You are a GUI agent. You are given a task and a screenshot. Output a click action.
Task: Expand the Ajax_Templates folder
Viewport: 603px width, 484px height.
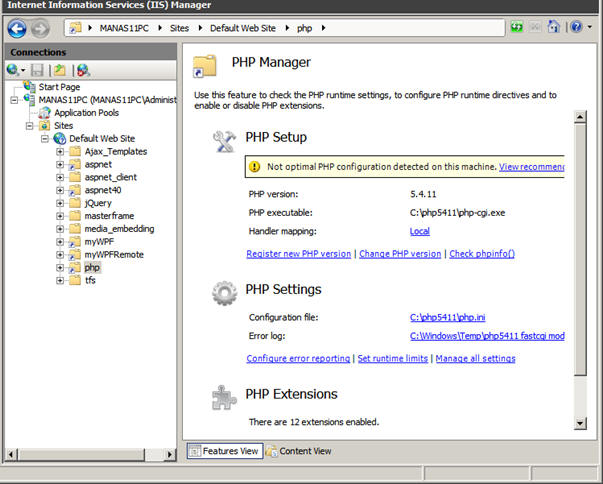point(60,151)
